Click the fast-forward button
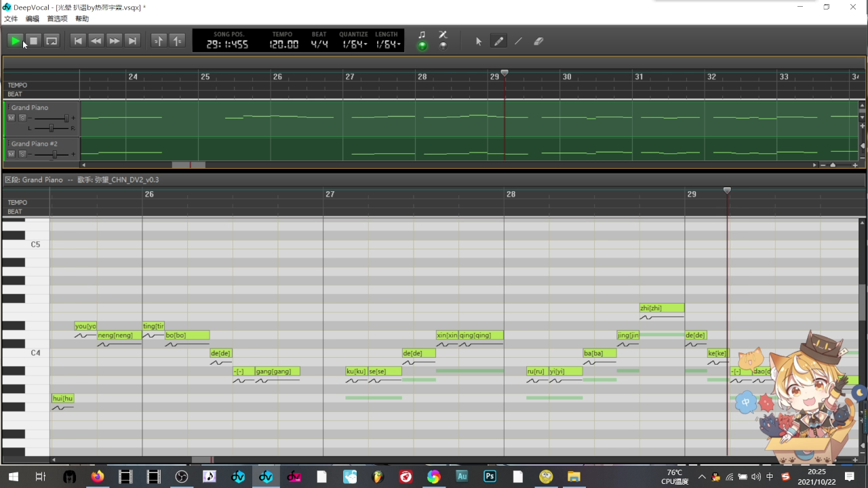The height and width of the screenshot is (488, 868). click(115, 41)
